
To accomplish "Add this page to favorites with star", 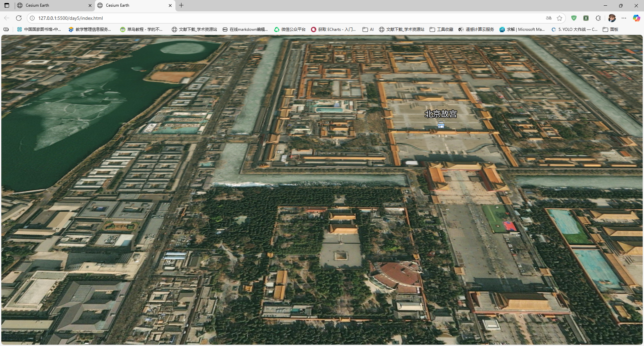I will click(559, 18).
